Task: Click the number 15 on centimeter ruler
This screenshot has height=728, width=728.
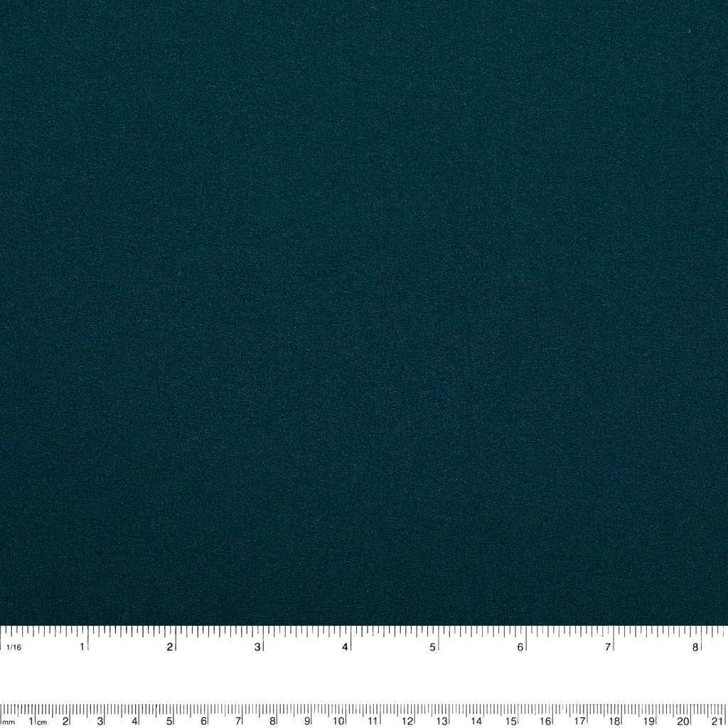Action: 511,721
